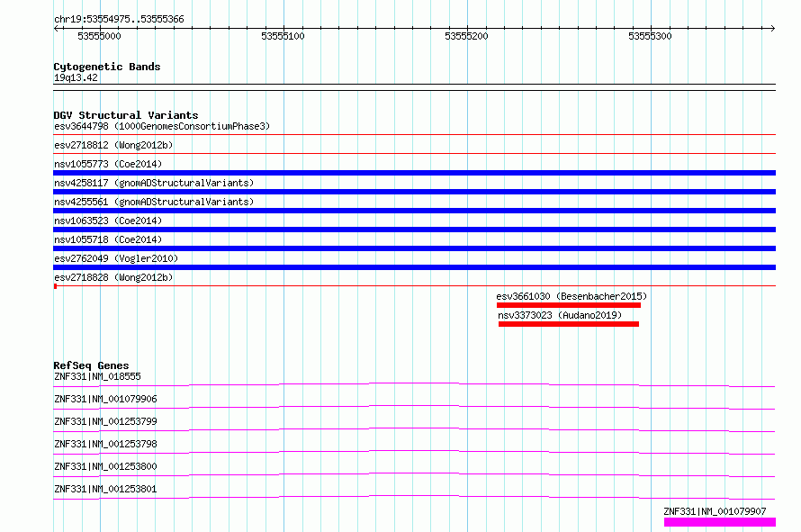
Task: Click the blue bar under nsv4258117
Action: 414,192
